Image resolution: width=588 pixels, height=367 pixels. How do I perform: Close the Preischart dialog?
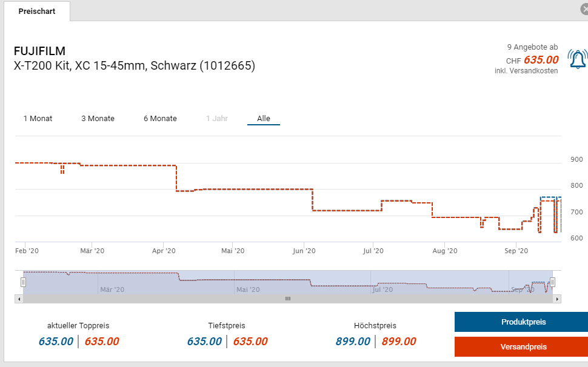(584, 9)
